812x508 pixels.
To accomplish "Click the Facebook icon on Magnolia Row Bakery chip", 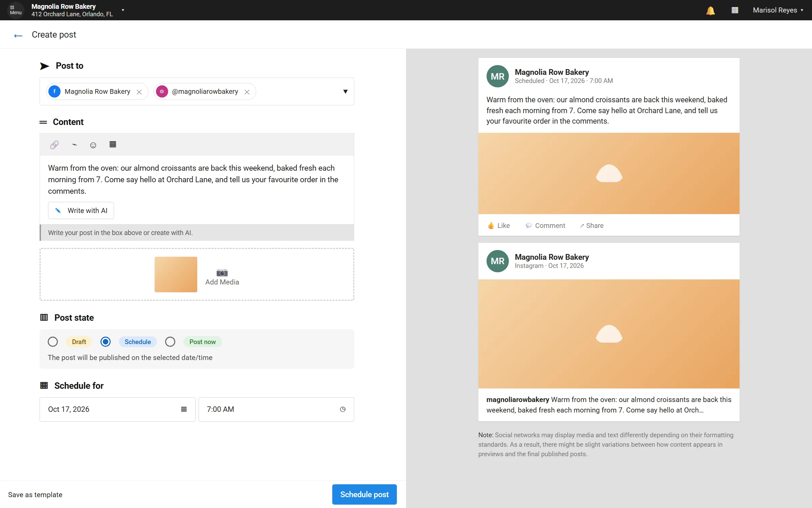I will pos(54,91).
